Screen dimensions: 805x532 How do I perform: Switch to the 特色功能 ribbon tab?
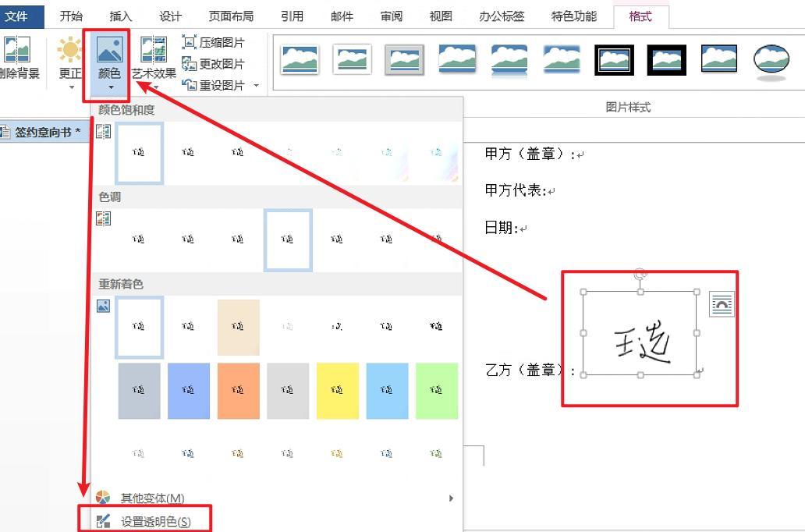[574, 16]
